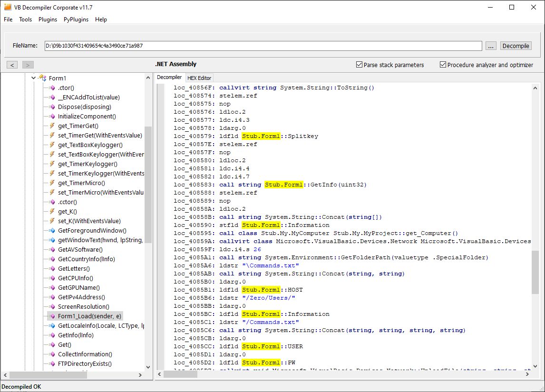The height and width of the screenshot is (392, 545).
Task: Open the Tools menu
Action: pos(25,20)
